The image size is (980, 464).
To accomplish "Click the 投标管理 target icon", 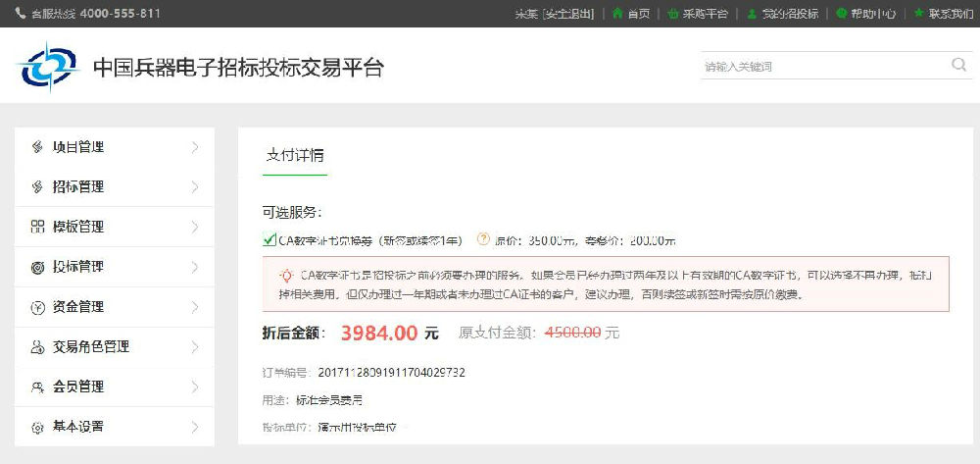I will 37,267.
